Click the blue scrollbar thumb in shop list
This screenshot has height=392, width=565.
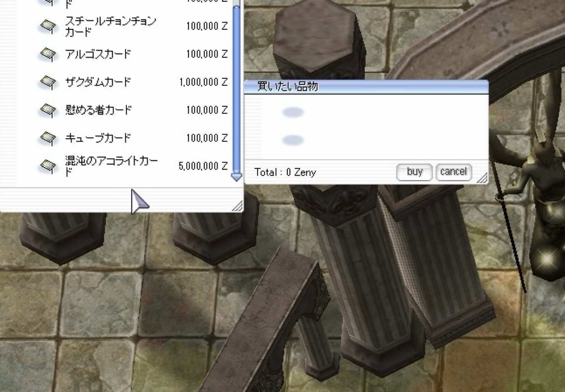237,88
